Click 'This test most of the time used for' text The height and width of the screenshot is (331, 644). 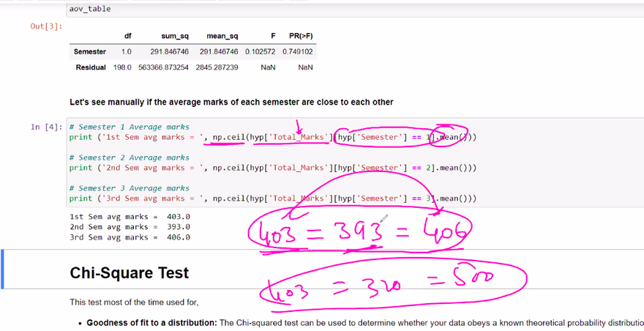click(x=134, y=302)
